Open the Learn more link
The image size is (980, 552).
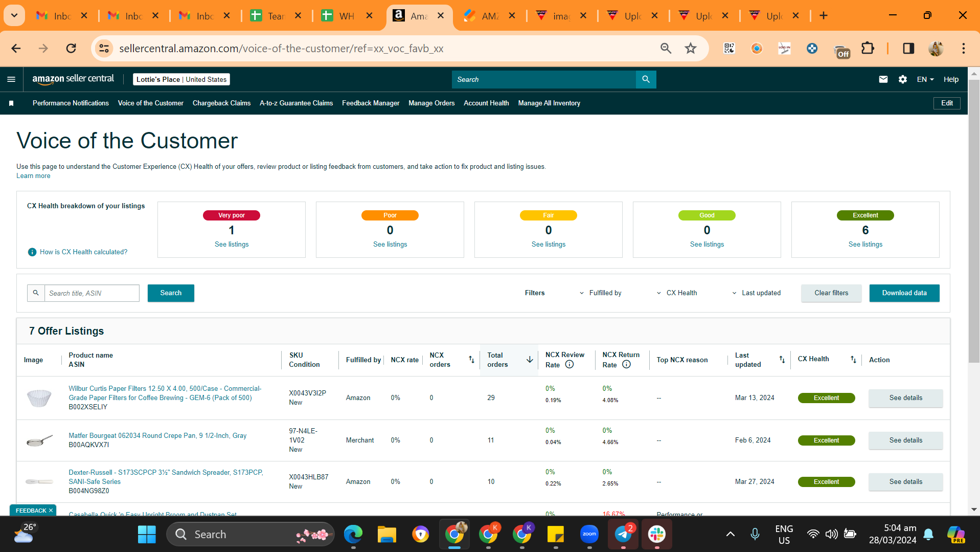click(x=33, y=176)
